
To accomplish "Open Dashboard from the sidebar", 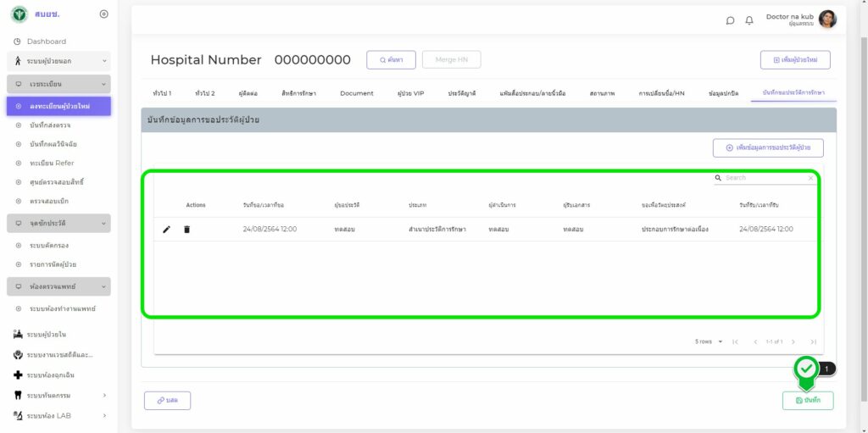I will (47, 42).
